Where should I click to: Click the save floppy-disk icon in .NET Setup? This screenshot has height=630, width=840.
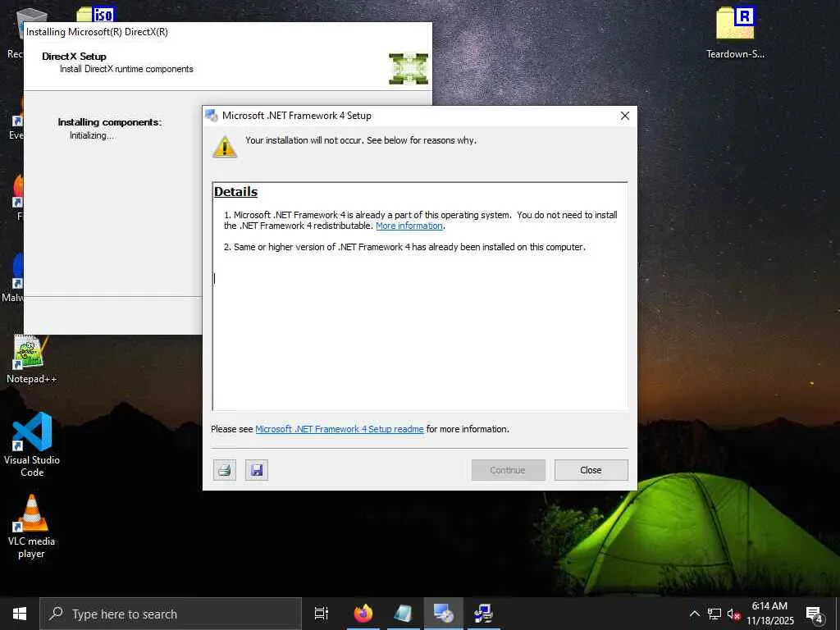pyautogui.click(x=257, y=470)
